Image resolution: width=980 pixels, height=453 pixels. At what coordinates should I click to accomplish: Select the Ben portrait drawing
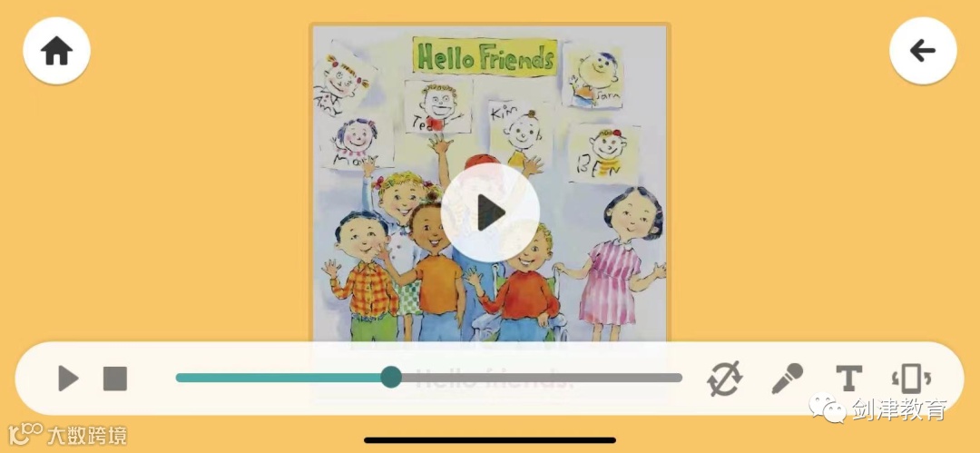[x=603, y=153]
